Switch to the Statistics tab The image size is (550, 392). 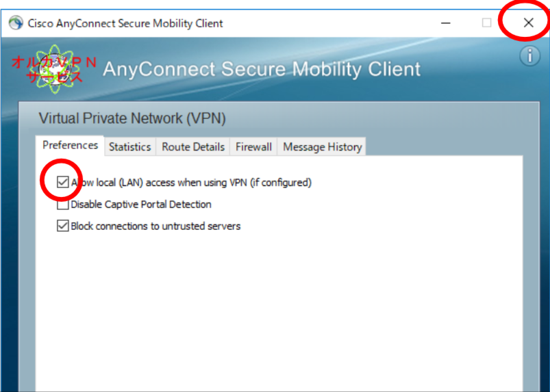pos(129,147)
